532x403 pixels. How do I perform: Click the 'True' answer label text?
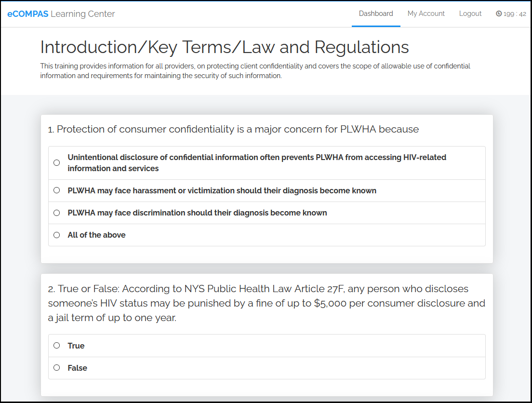click(x=76, y=346)
